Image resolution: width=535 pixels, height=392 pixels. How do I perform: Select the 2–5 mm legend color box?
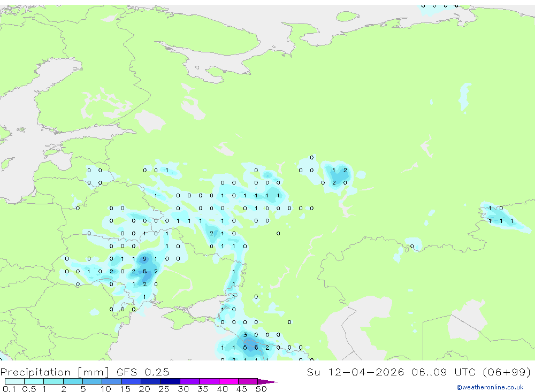73,381
